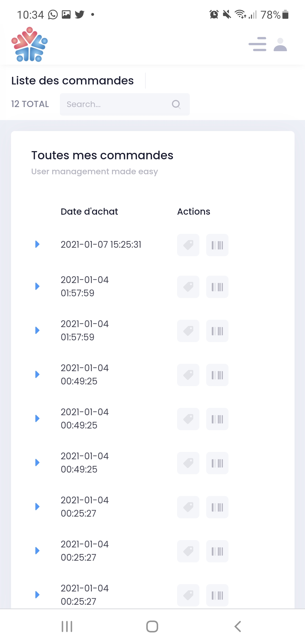Tap barcode icon for 2021-01-07 15:25:31 order
Screen dimensions: 305x644
pos(217,245)
